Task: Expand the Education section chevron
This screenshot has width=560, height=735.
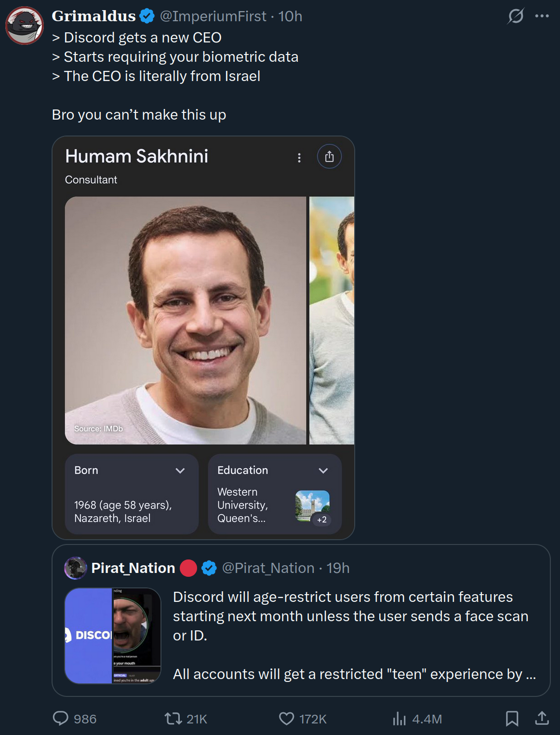Action: pos(323,471)
